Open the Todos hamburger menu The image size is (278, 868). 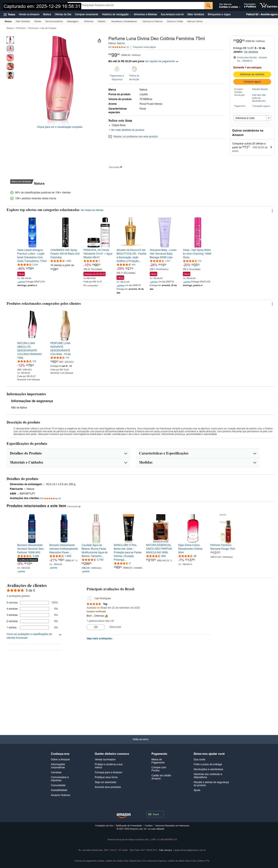pos(9,15)
